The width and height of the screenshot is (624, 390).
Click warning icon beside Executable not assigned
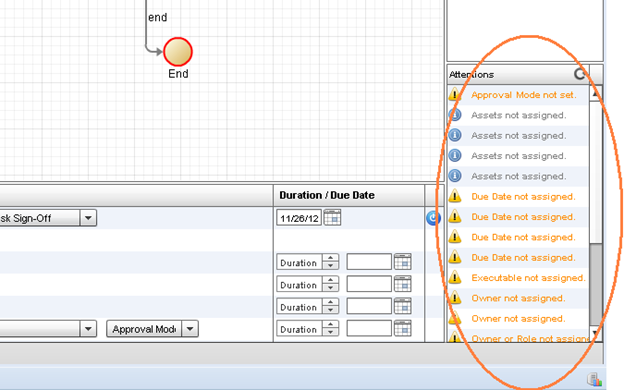click(x=455, y=277)
